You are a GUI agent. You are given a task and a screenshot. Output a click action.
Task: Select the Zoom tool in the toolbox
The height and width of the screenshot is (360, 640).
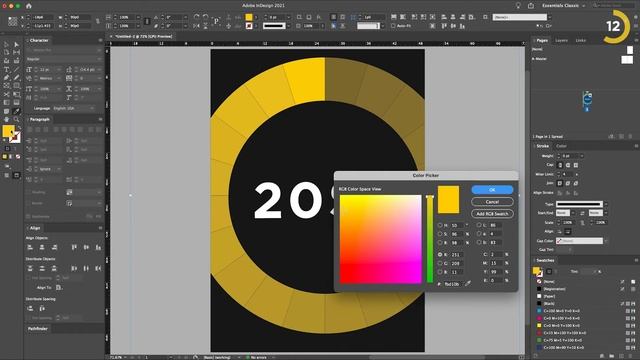pos(16,119)
